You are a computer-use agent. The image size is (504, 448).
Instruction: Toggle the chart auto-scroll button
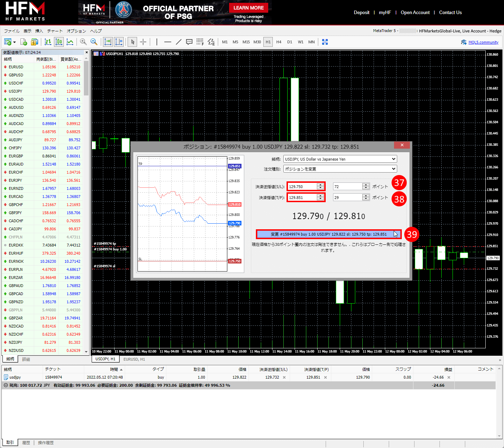click(108, 42)
